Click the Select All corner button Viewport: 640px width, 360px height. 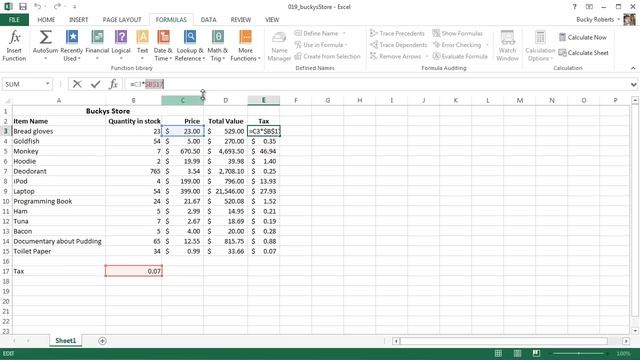[6, 101]
